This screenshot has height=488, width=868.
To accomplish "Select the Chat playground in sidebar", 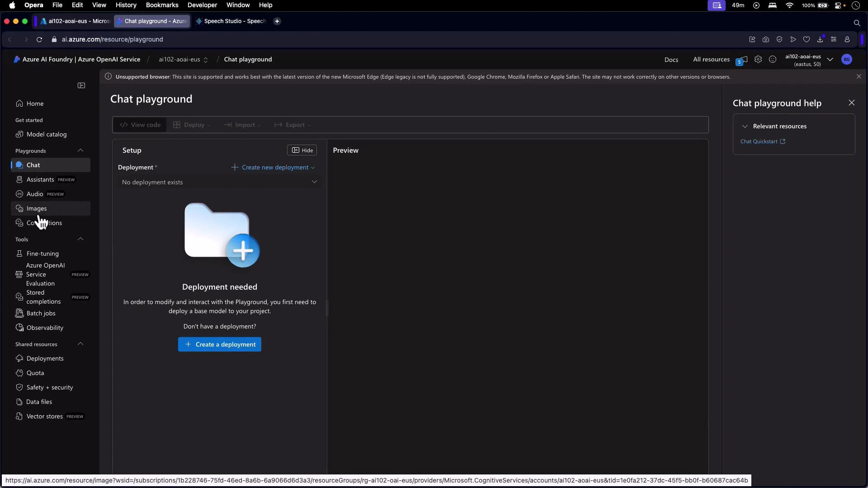I will tap(33, 165).
